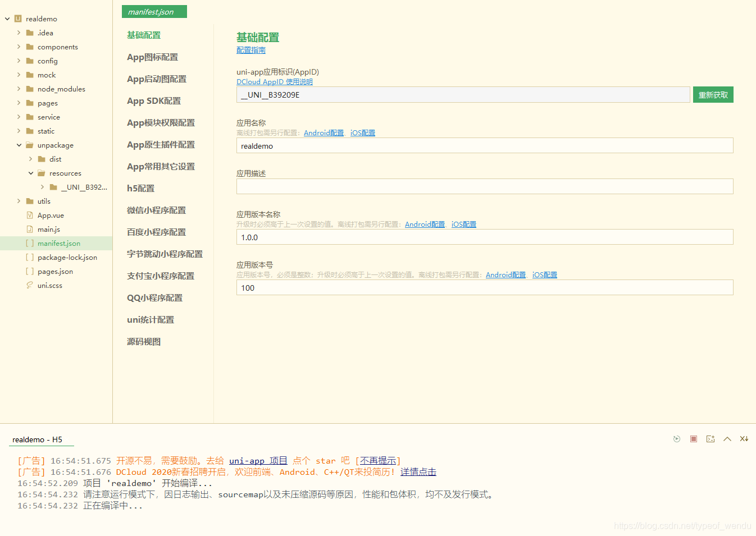756x536 pixels.
Task: Click the rerun console icon
Action: click(x=677, y=439)
